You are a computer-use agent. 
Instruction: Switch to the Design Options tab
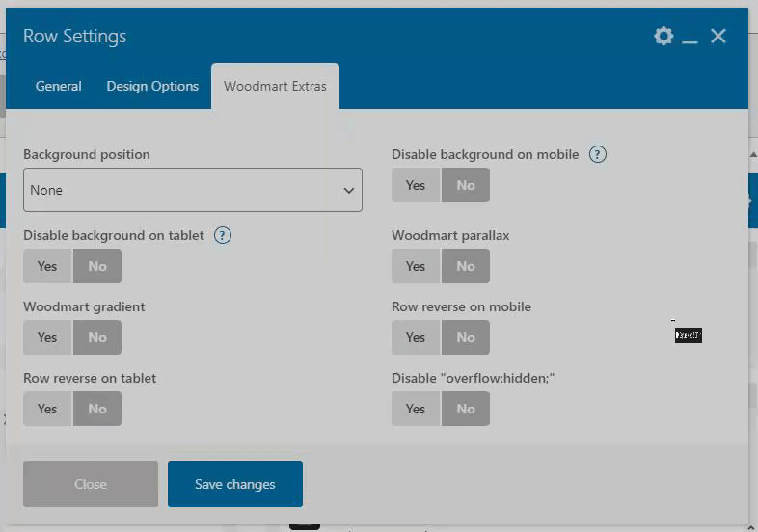click(152, 86)
